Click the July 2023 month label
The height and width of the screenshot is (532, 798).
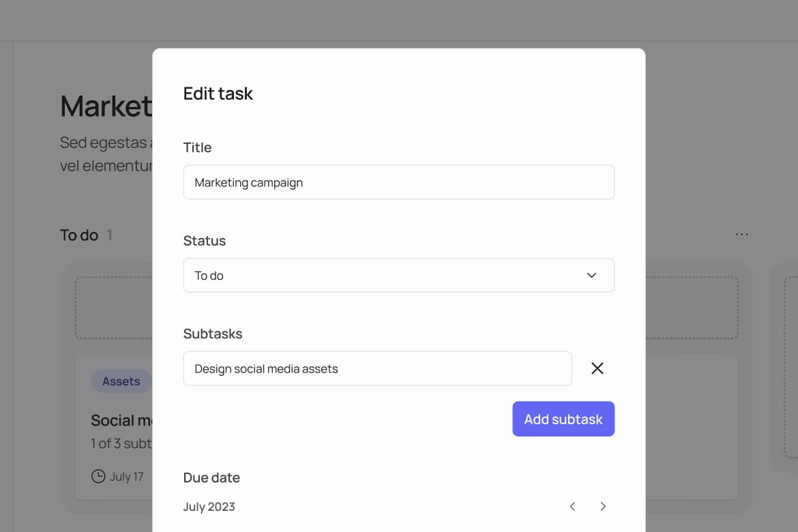(x=209, y=507)
